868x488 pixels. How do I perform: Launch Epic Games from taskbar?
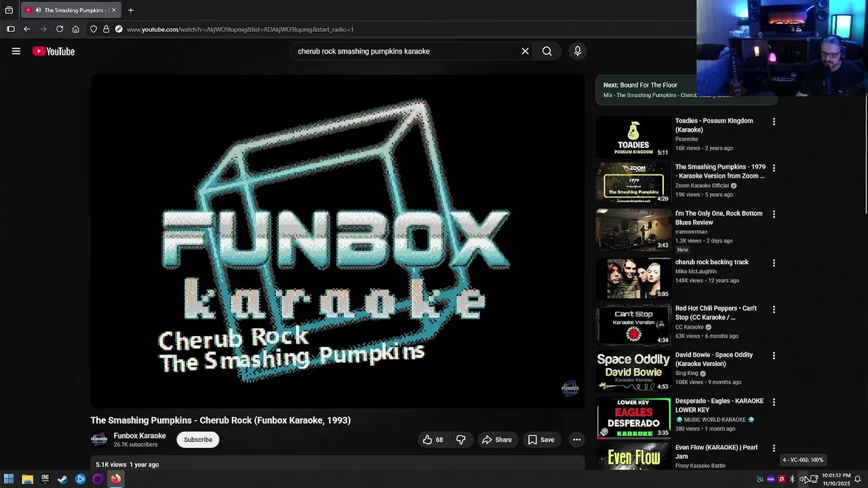pos(45,479)
